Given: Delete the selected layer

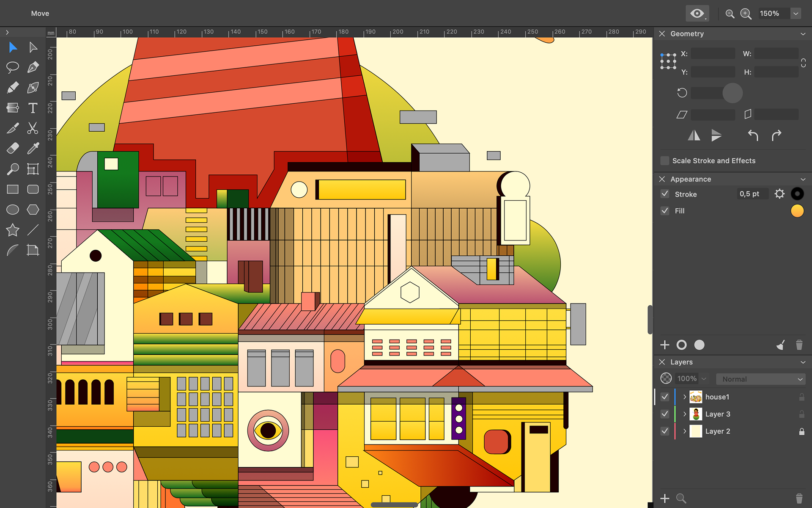Looking at the screenshot, I should [x=799, y=498].
